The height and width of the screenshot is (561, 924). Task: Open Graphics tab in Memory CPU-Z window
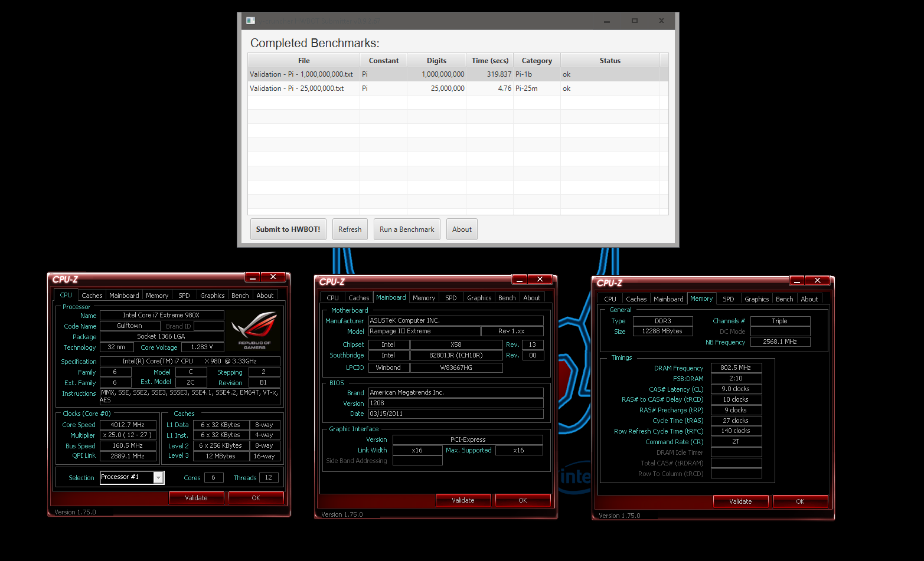[x=757, y=299]
